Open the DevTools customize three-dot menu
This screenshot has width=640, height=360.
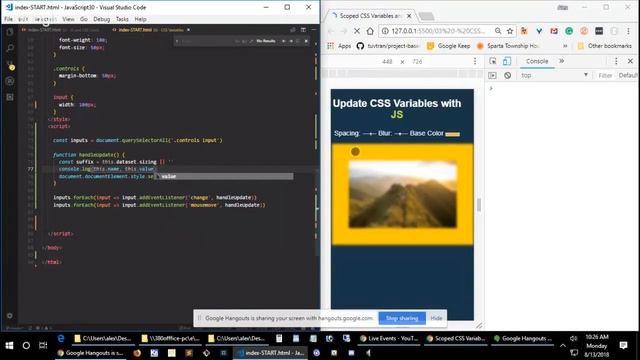[616, 61]
